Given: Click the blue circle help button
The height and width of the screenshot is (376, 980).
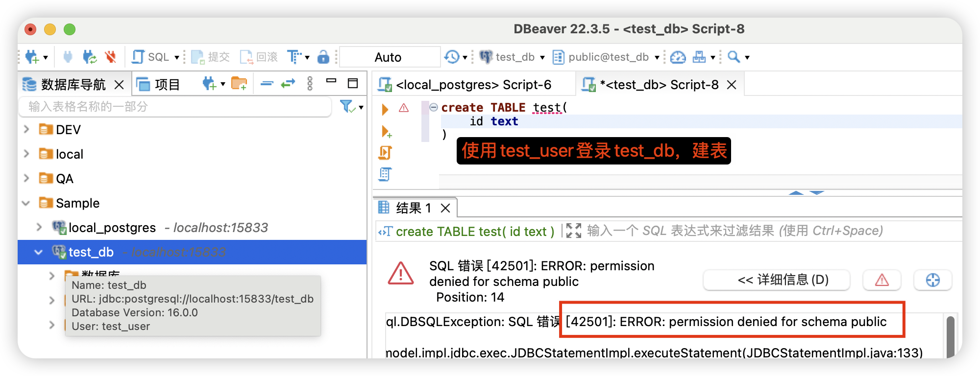Looking at the screenshot, I should (933, 280).
